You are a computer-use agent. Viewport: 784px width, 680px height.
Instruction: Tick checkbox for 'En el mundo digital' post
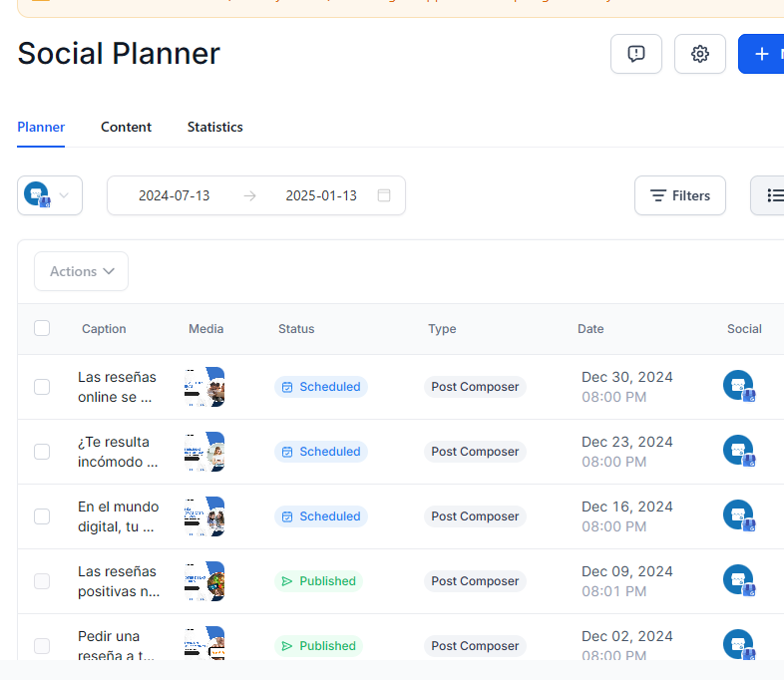[42, 516]
